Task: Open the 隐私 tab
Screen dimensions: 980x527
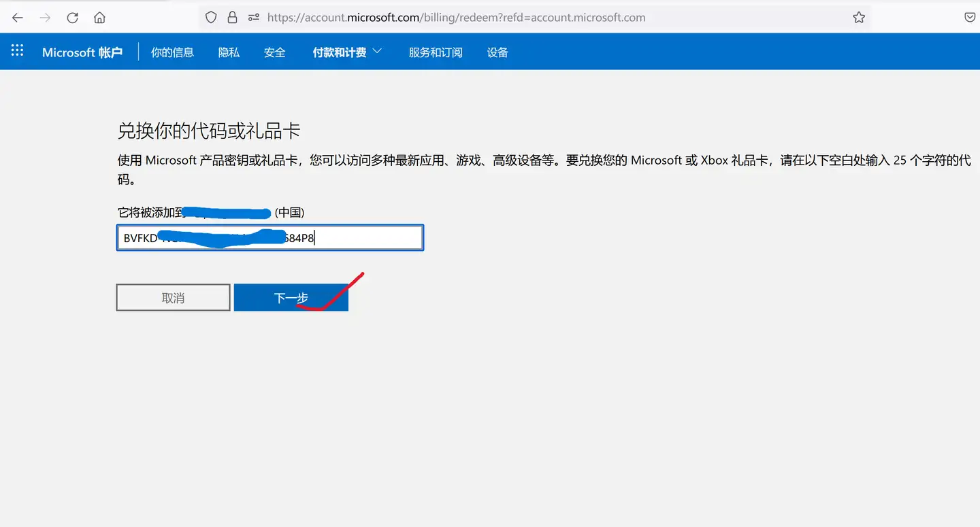Action: [229, 52]
